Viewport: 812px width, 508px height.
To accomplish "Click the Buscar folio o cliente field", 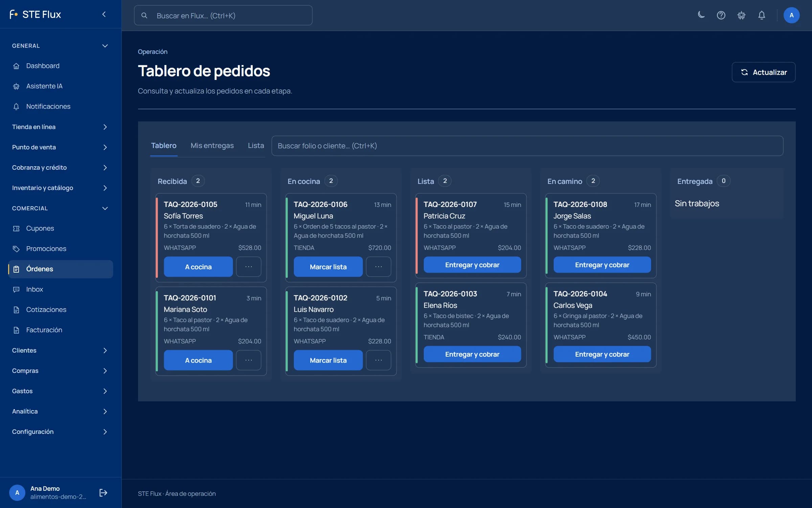I will click(x=527, y=146).
